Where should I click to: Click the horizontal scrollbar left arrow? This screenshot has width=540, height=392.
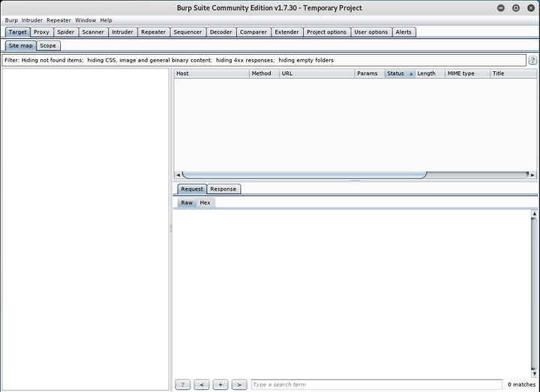click(x=178, y=175)
